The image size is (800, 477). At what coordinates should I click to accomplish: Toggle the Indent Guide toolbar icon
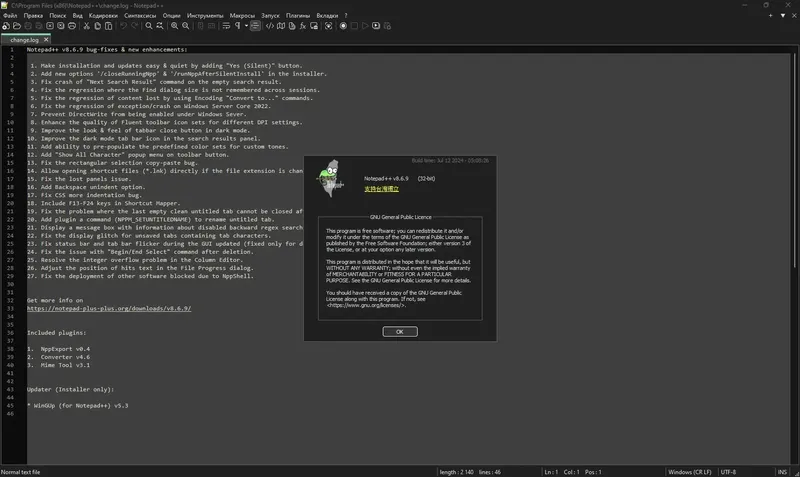click(x=255, y=26)
